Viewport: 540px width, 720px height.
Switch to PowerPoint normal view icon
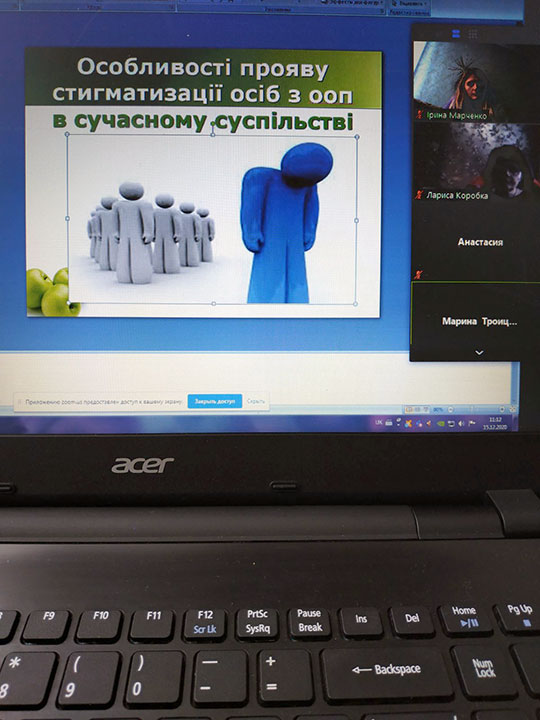point(409,410)
